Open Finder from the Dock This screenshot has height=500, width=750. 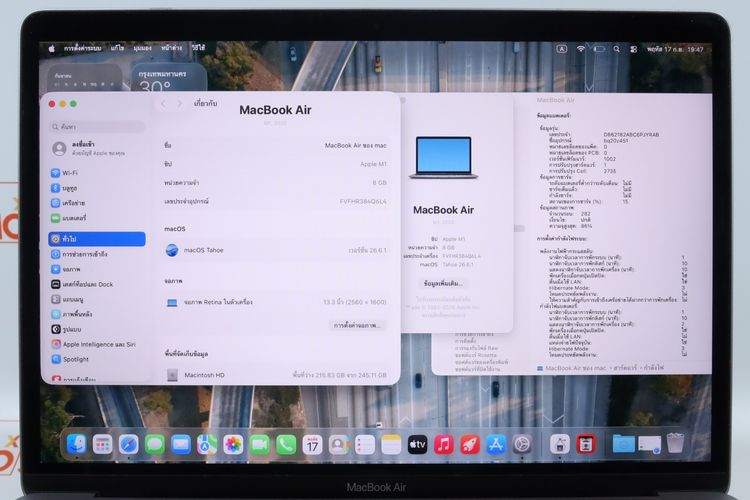pos(77,445)
